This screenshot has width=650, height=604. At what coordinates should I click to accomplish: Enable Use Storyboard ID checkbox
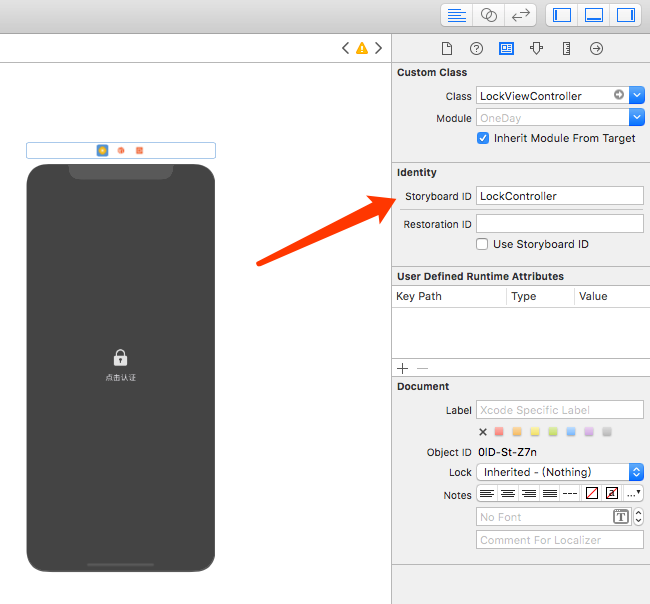[482, 244]
